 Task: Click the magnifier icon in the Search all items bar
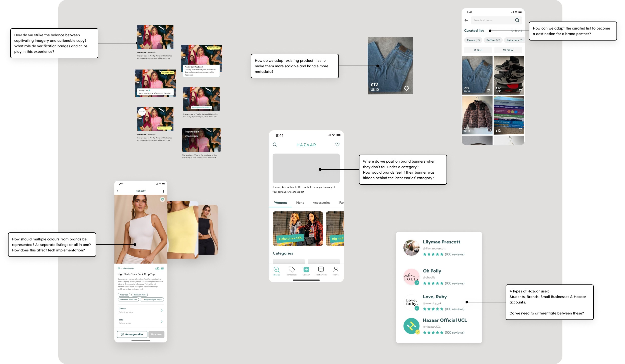coord(517,20)
